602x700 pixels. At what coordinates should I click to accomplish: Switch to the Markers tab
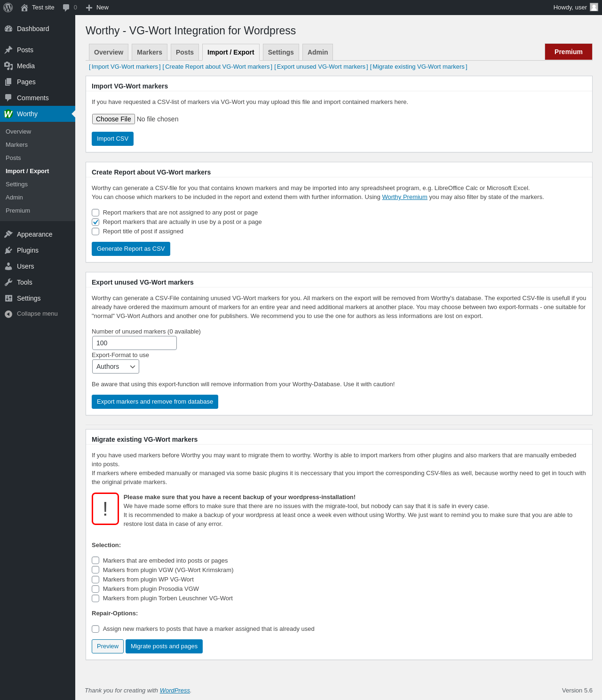[150, 52]
